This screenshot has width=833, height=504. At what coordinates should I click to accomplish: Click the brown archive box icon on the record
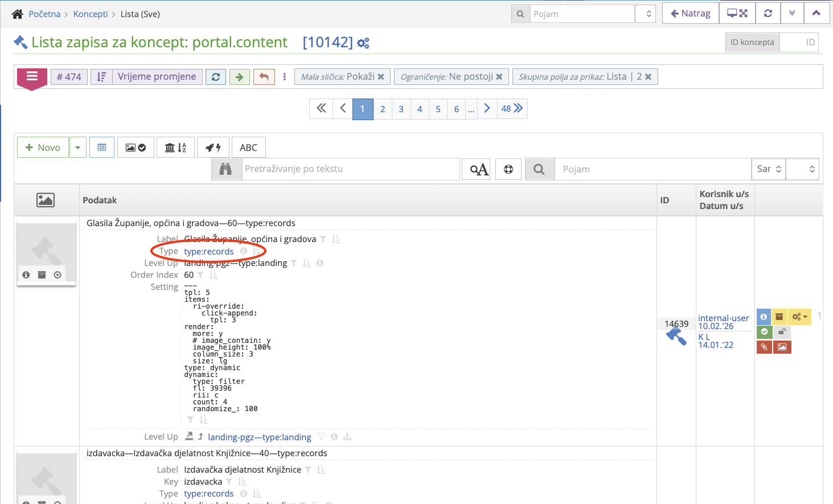[x=779, y=317]
